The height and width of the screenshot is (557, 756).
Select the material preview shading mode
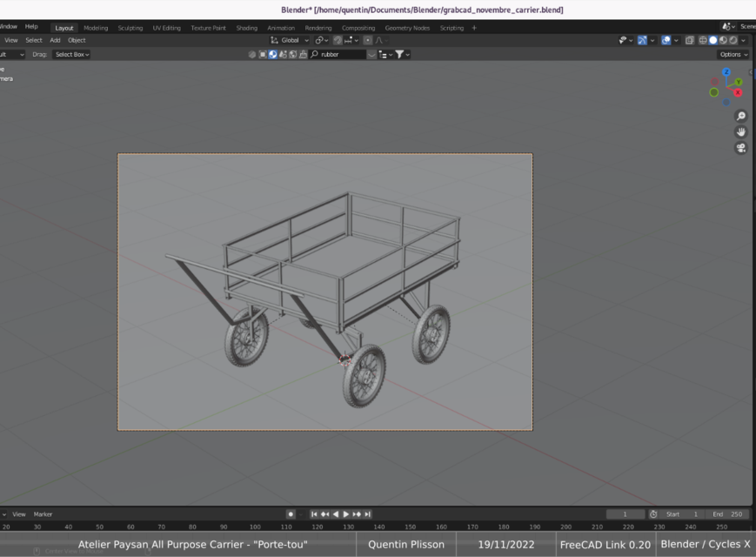[723, 39]
